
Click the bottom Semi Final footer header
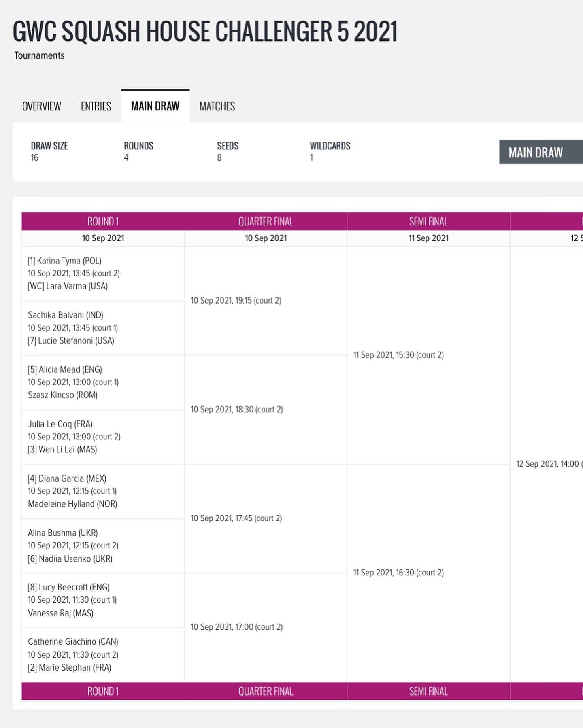coord(428,691)
